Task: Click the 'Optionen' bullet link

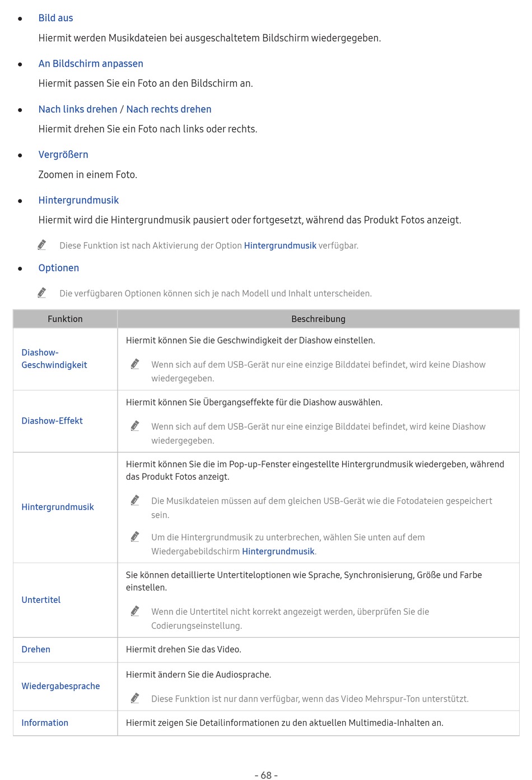Action: [x=59, y=268]
